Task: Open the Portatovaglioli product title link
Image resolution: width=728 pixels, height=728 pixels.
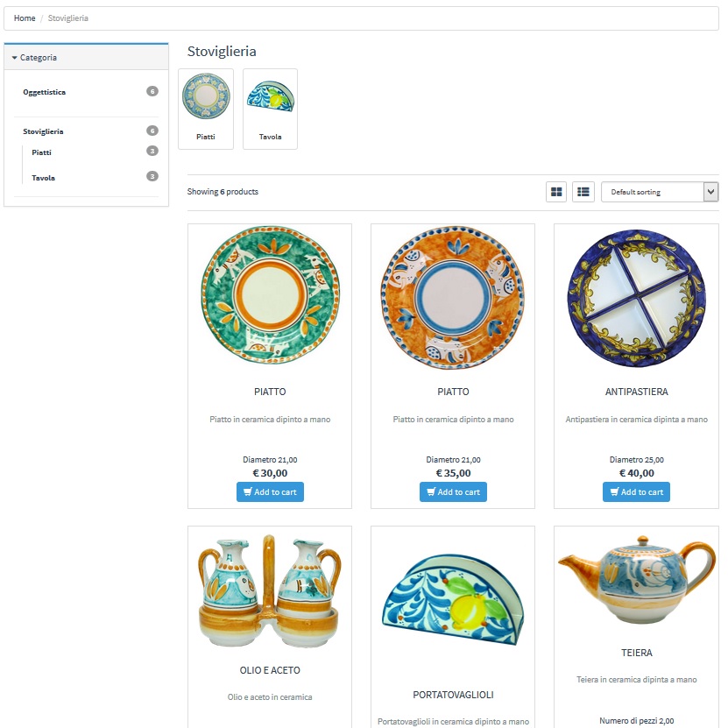Action: [x=453, y=695]
